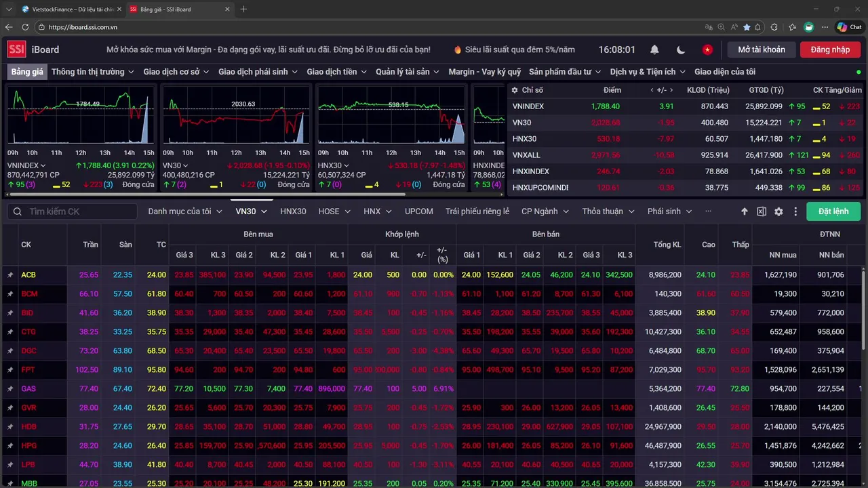The image size is (868, 488).
Task: Open the Copilot Chat button
Action: tap(848, 27)
